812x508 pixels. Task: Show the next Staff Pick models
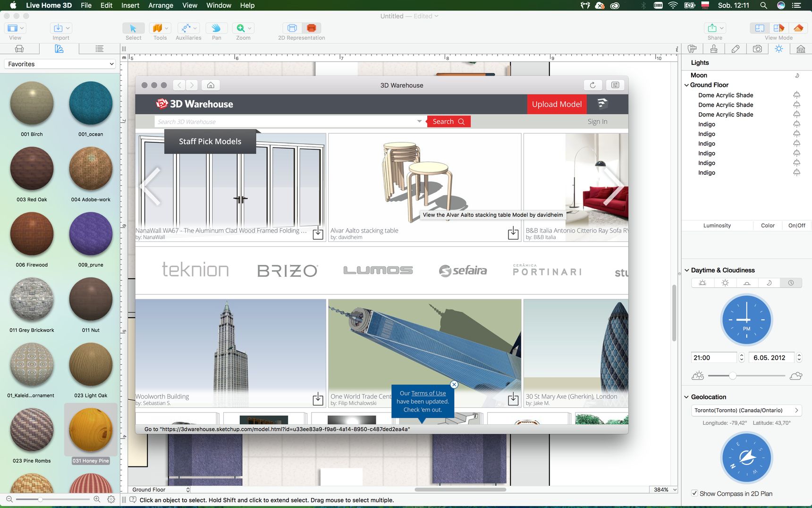click(x=613, y=186)
